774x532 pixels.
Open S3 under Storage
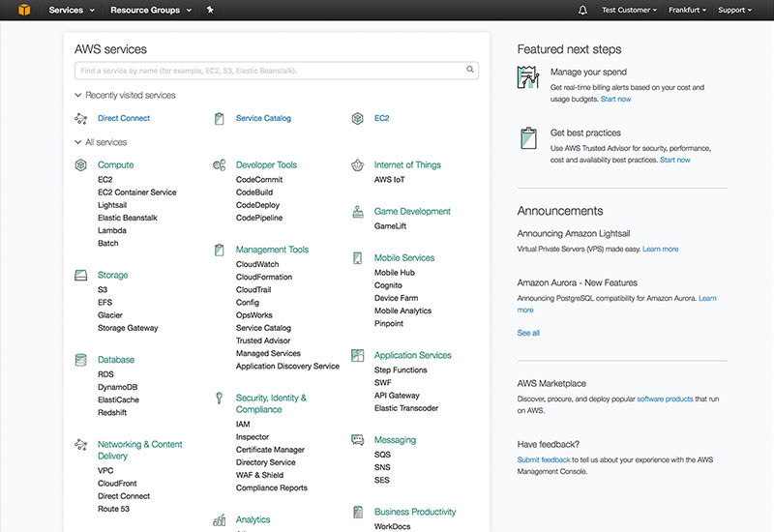(x=103, y=289)
